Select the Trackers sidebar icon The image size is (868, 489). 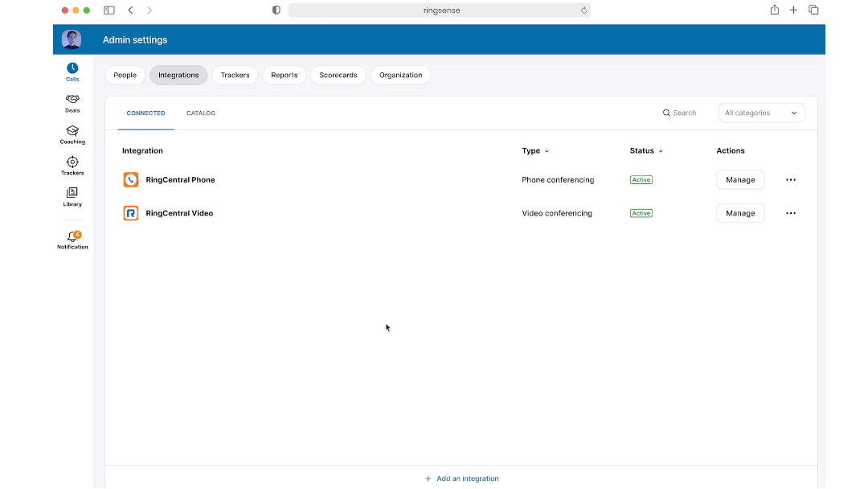[x=72, y=162]
